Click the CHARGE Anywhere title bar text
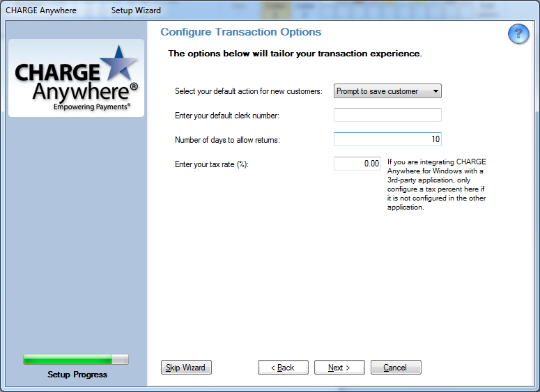 point(41,10)
